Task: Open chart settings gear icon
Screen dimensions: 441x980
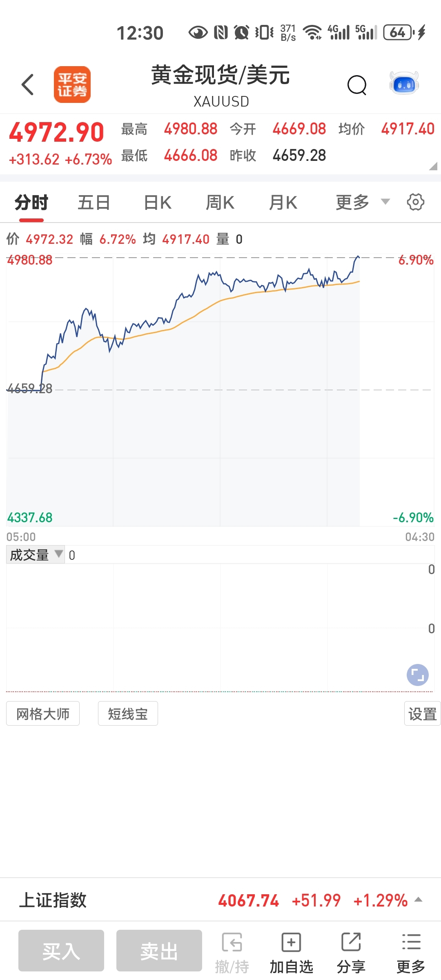Action: 415,202
